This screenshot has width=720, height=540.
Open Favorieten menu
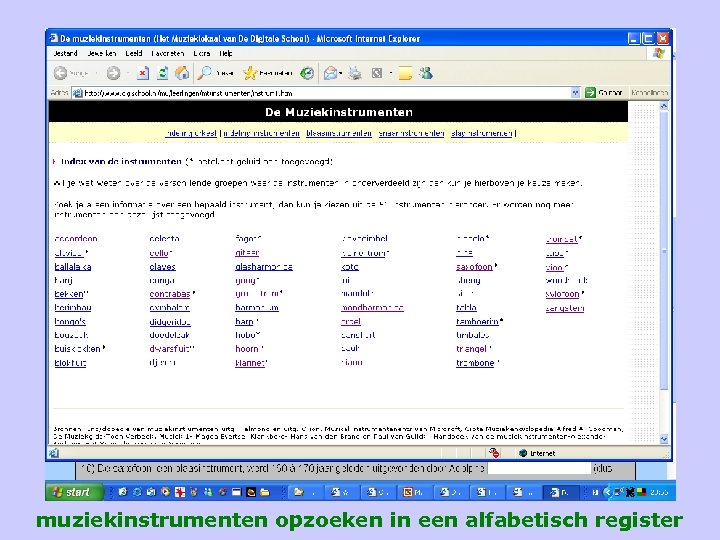pos(168,53)
